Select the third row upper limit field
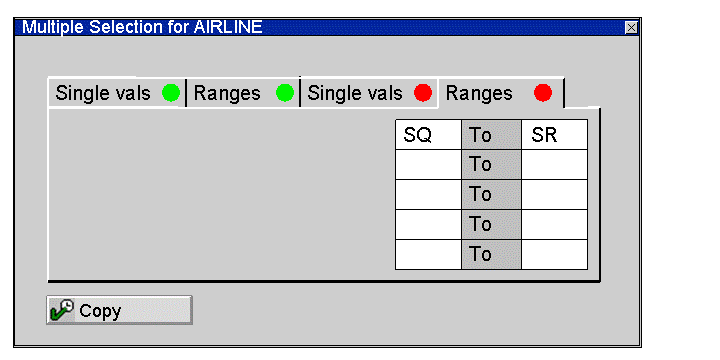Viewport: 720px width, 360px height. [x=554, y=195]
